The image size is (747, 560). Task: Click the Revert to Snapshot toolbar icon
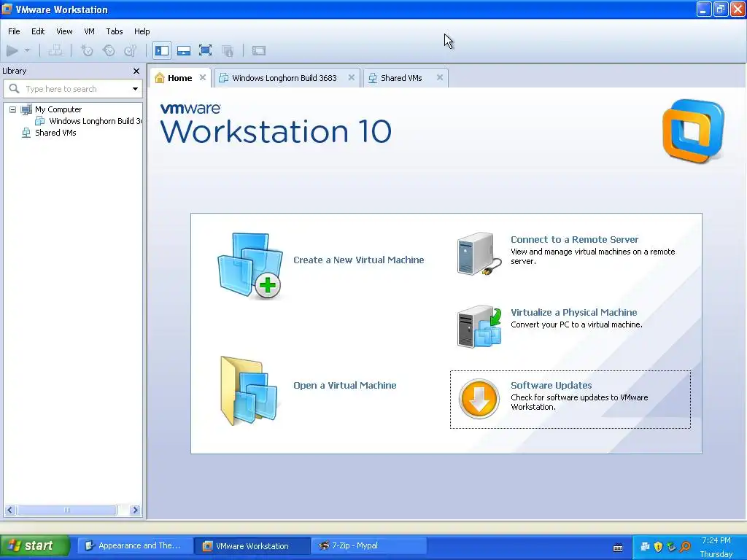[x=109, y=50]
